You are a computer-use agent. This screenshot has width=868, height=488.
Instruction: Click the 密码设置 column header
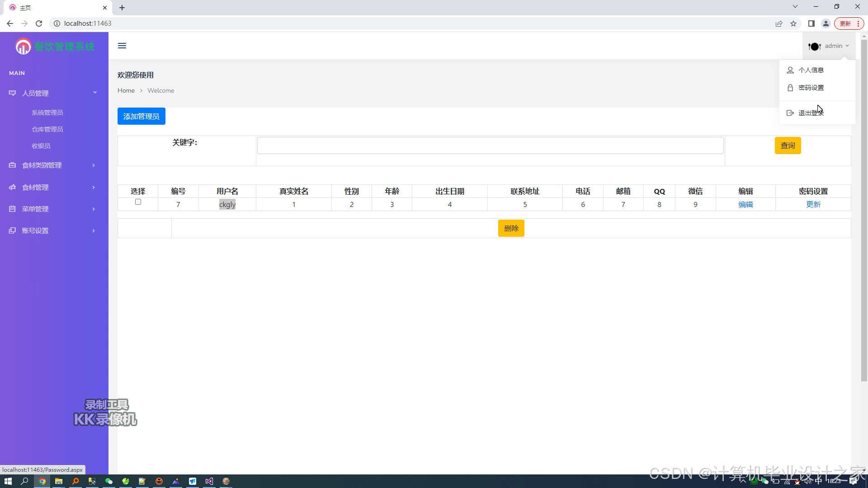point(813,192)
